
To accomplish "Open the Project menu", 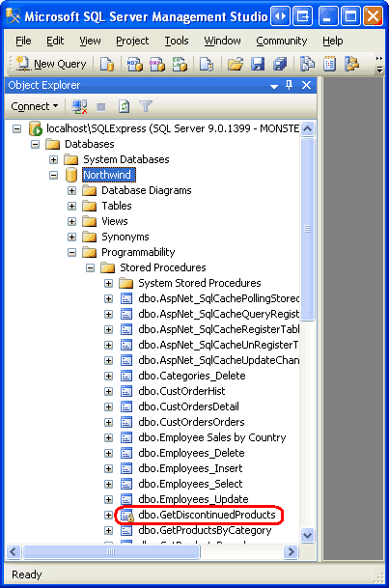I will click(x=132, y=41).
